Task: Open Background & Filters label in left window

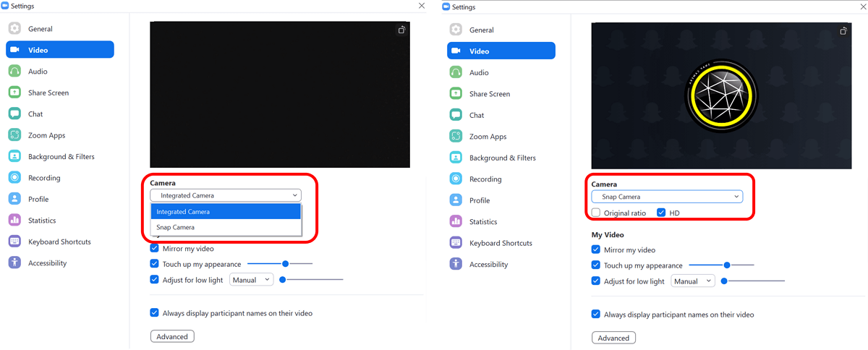Action: point(61,156)
